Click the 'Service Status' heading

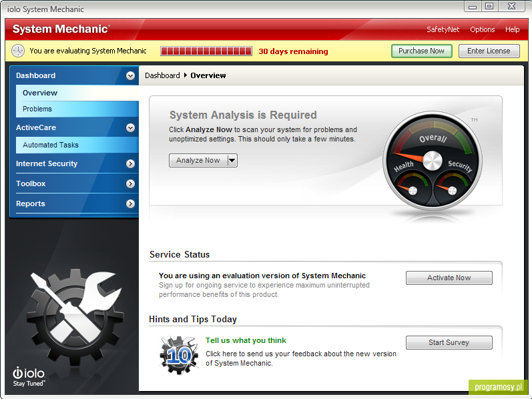[180, 254]
